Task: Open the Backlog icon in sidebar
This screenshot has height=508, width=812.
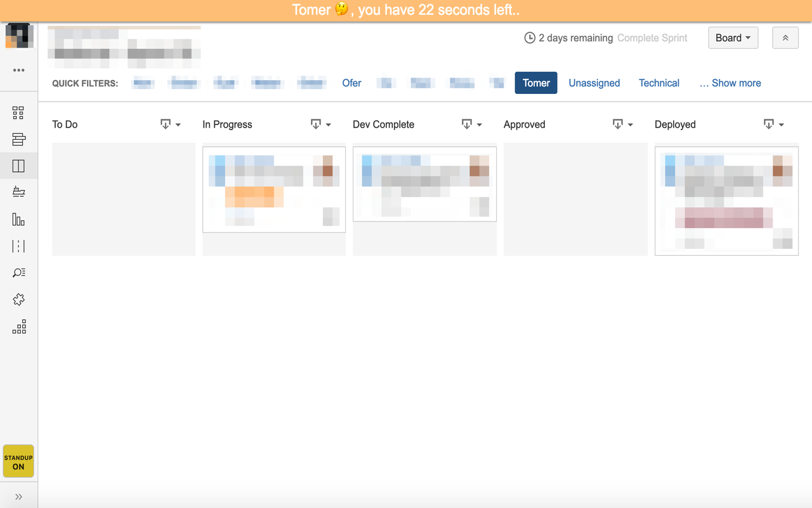Action: click(18, 140)
